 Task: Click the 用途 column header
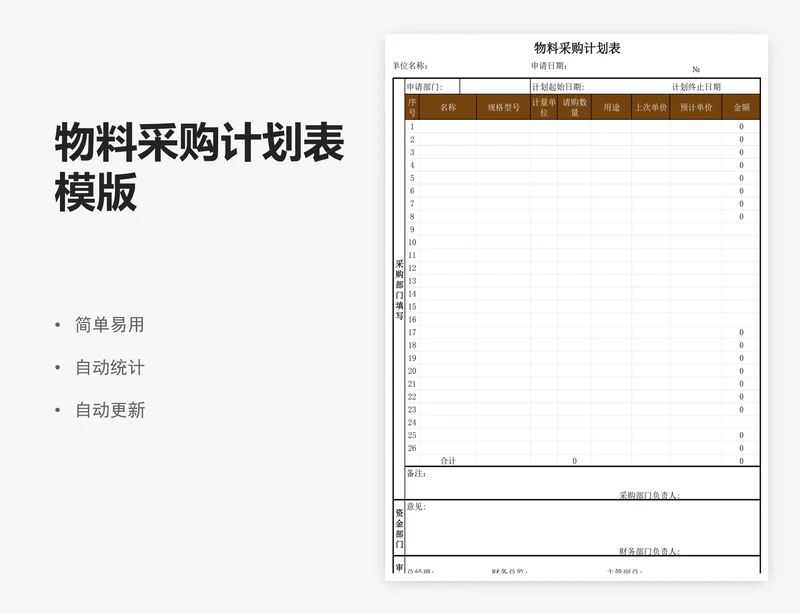[612, 107]
